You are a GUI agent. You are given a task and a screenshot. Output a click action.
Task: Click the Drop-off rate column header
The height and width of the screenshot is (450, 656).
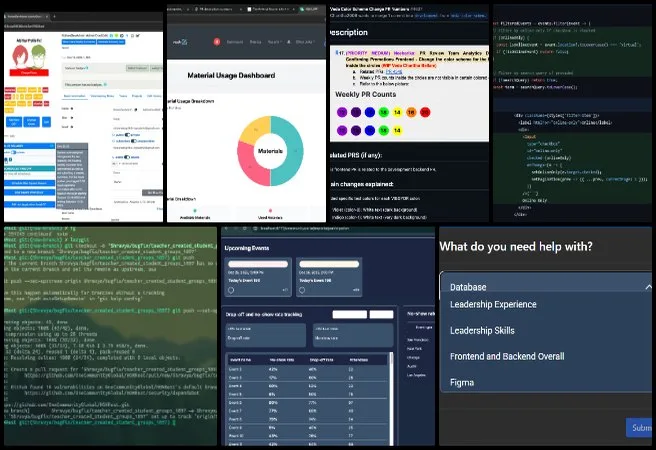(x=321, y=360)
